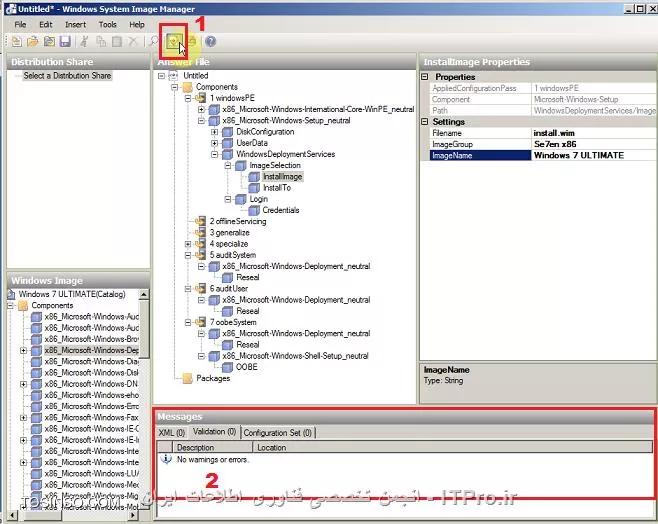Click the Find magnifier toolbar icon
Screen dimensions: 658x524
point(153,41)
